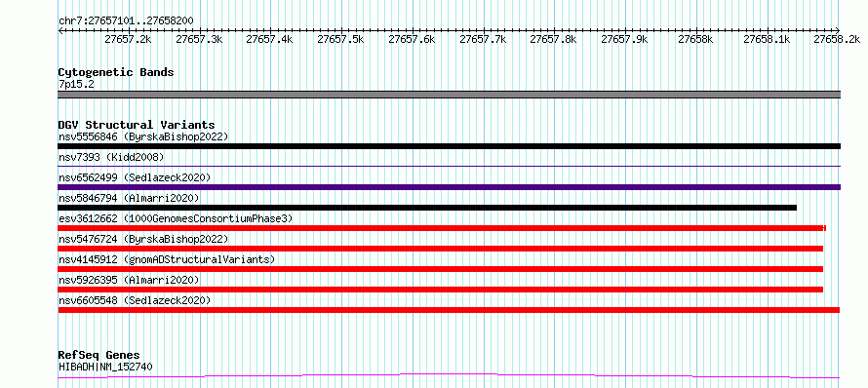Select the RefSeq Genes track title
The height and width of the screenshot is (388, 868).
coord(99,356)
